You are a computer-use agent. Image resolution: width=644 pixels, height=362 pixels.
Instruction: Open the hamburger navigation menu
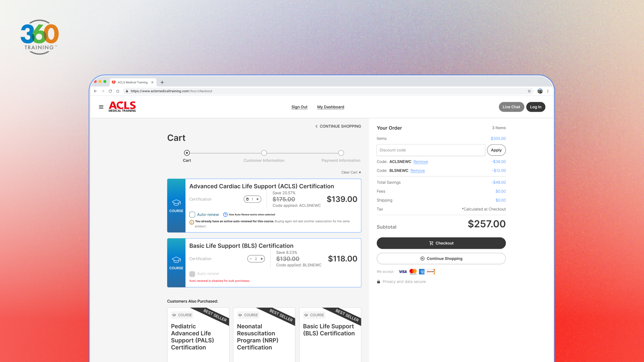[x=101, y=107]
